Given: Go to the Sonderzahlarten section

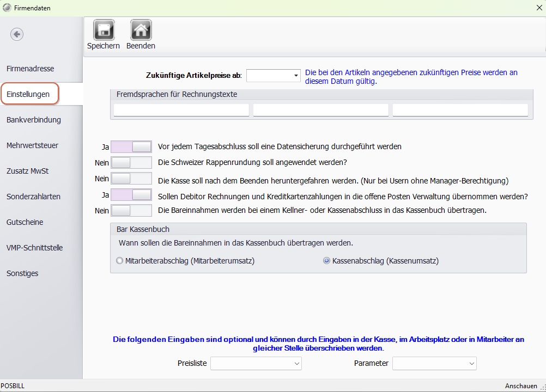Looking at the screenshot, I should click(x=33, y=197).
